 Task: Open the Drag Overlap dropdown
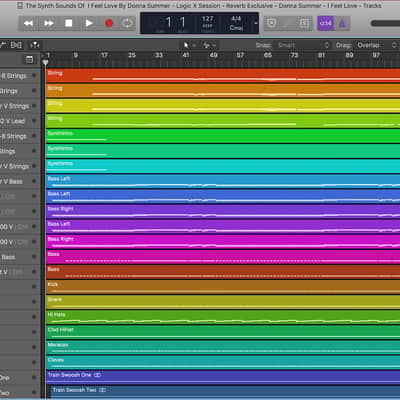coord(376,45)
